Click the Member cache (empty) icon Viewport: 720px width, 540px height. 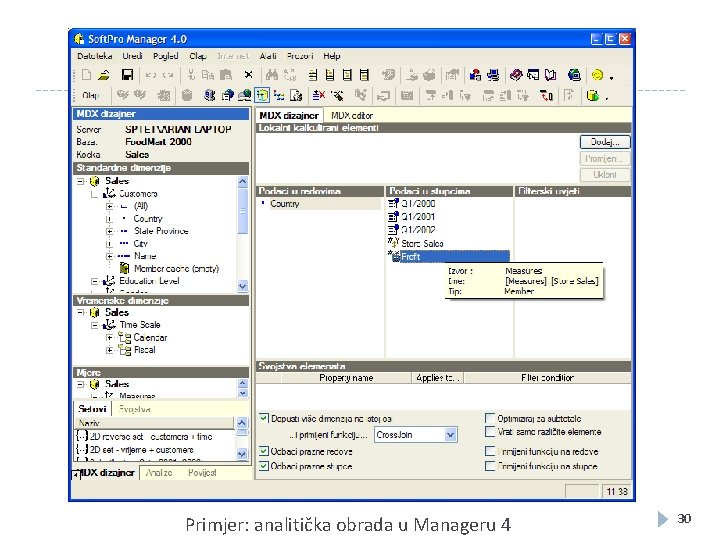(124, 268)
